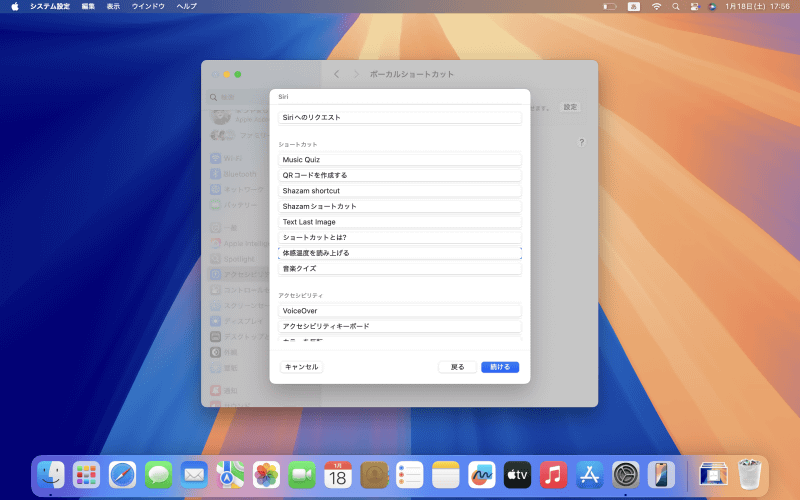Open Spotlight search in menu bar

676,6
